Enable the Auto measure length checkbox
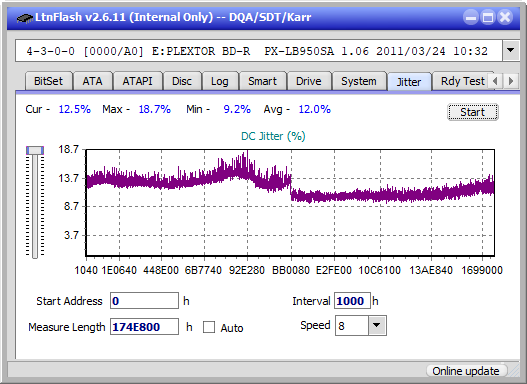Screen dimensions: 527x384 209,327
